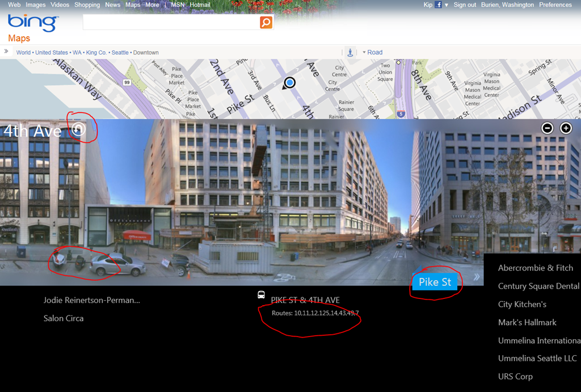Click the rotate icon beside 4th Ave
Viewport: 581px width, 392px height.
coord(78,129)
